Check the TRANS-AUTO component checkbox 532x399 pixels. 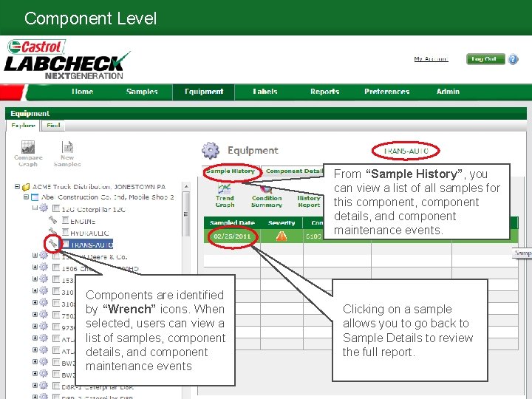(x=66, y=244)
